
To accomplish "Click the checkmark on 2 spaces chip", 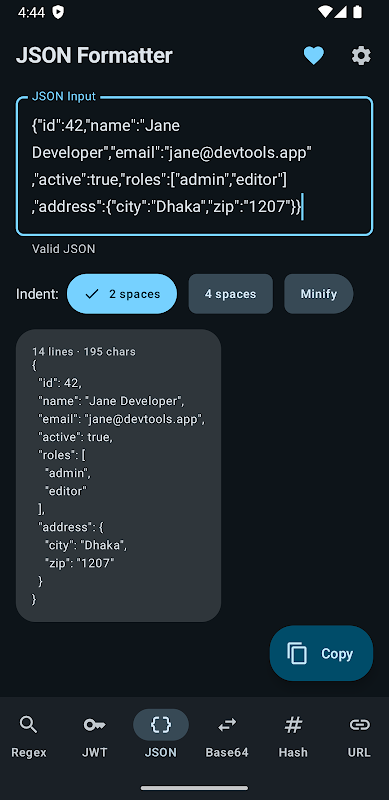I will tap(92, 294).
